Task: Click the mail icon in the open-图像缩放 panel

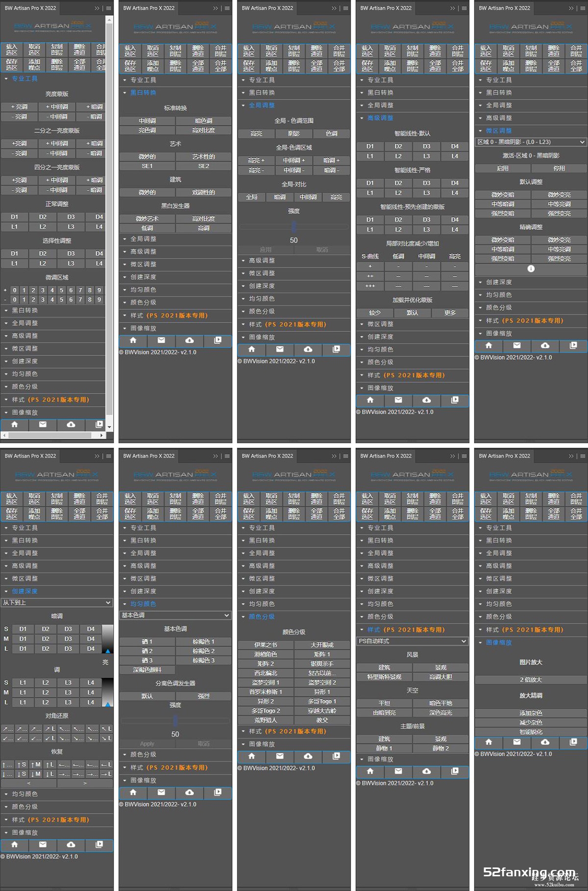Action: click(517, 742)
